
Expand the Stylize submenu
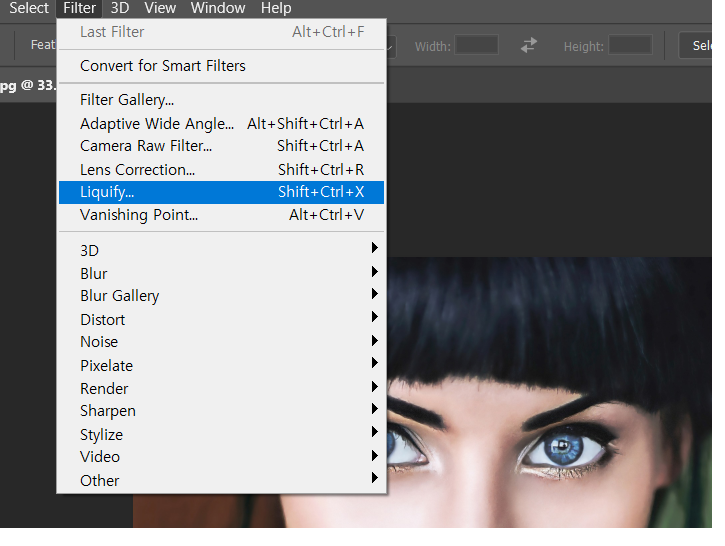point(221,435)
